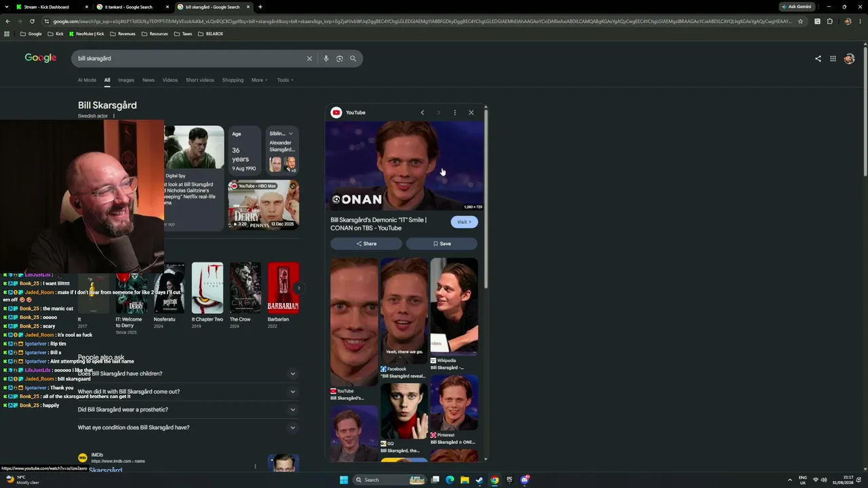Show more movies with the carousel arrow
The image size is (868, 488).
298,288
